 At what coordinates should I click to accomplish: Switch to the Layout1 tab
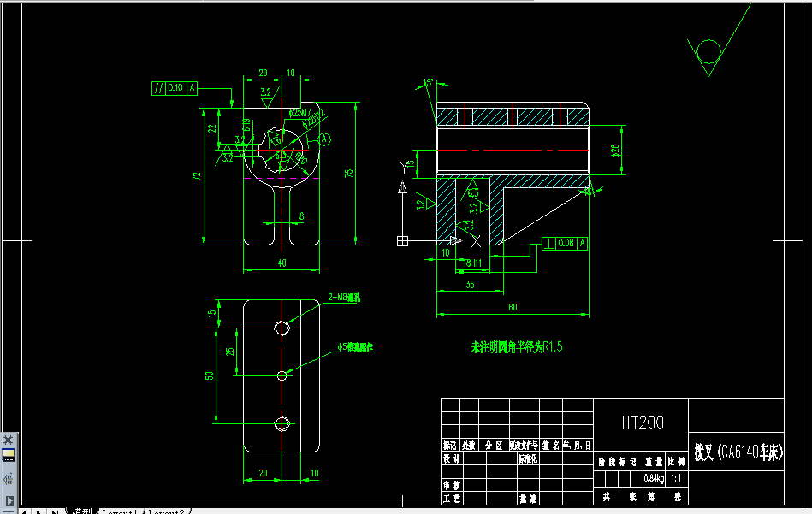[x=120, y=511]
